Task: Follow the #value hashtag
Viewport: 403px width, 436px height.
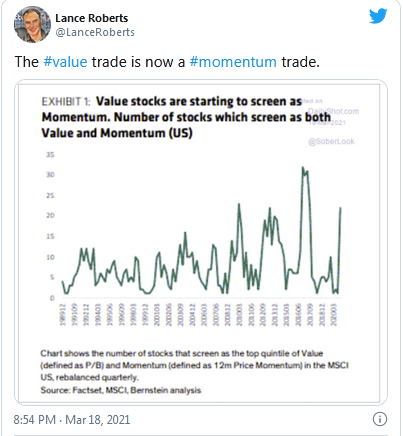Action: pos(65,62)
